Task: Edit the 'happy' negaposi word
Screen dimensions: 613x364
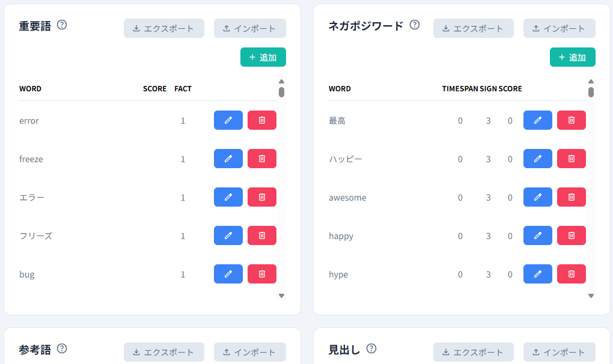Action: click(x=537, y=235)
